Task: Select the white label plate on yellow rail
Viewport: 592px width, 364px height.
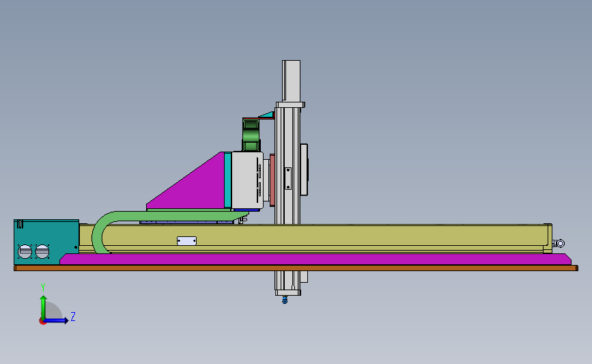Action: 186,240
